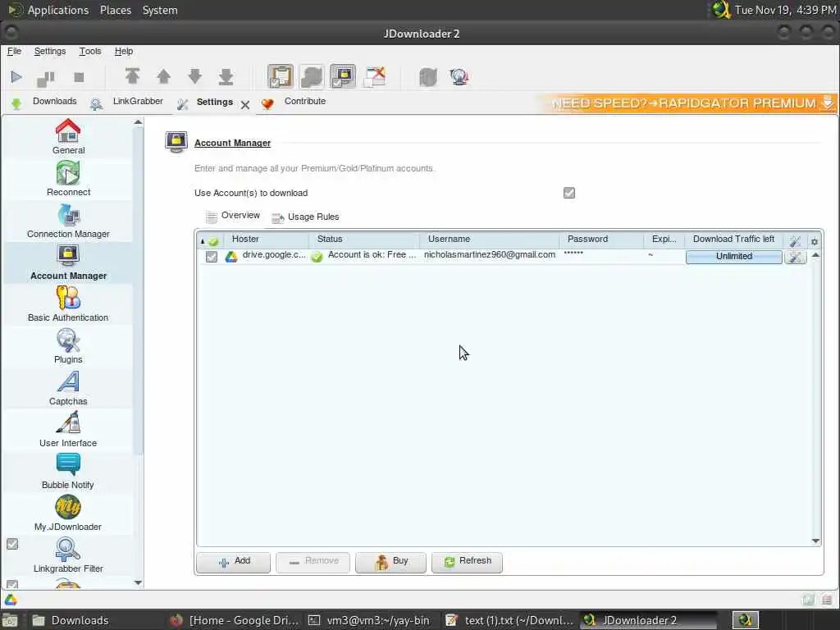Screen dimensions: 840x630
Task: Switch to the Usage Rules tab
Action: coord(305,217)
